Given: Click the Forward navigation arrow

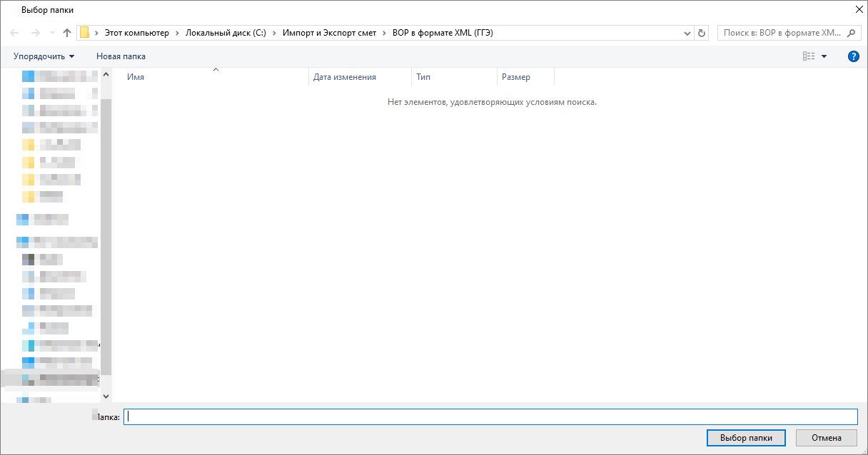Looking at the screenshot, I should (x=35, y=33).
